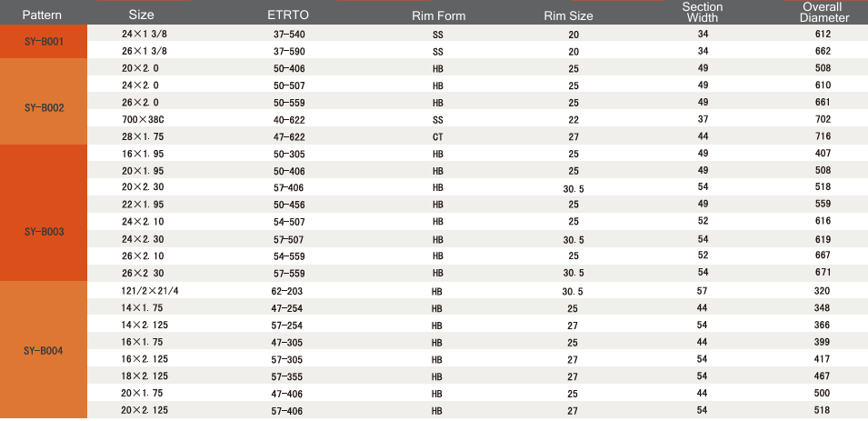This screenshot has height=421, width=868.
Task: Select the 18×2.125 size entry
Action: 145,376
